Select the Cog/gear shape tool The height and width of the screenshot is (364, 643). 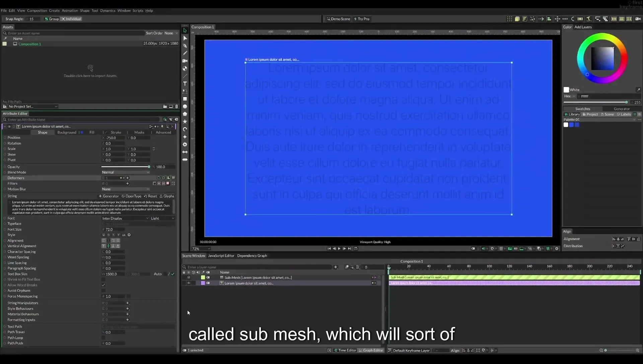[185, 145]
